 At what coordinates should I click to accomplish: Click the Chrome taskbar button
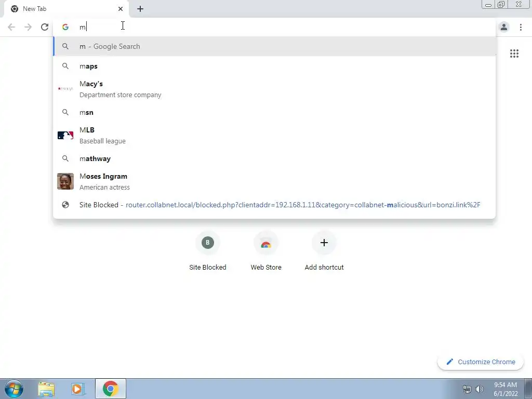[x=111, y=389]
